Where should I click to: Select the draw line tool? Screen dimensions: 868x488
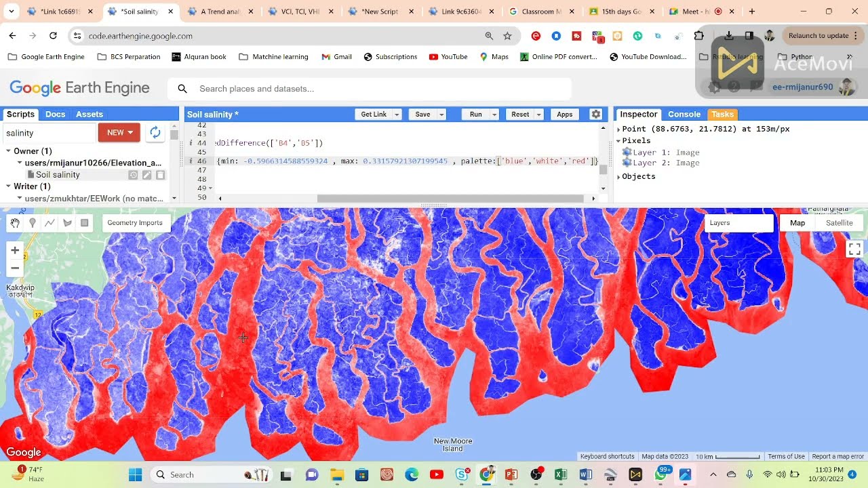50,222
